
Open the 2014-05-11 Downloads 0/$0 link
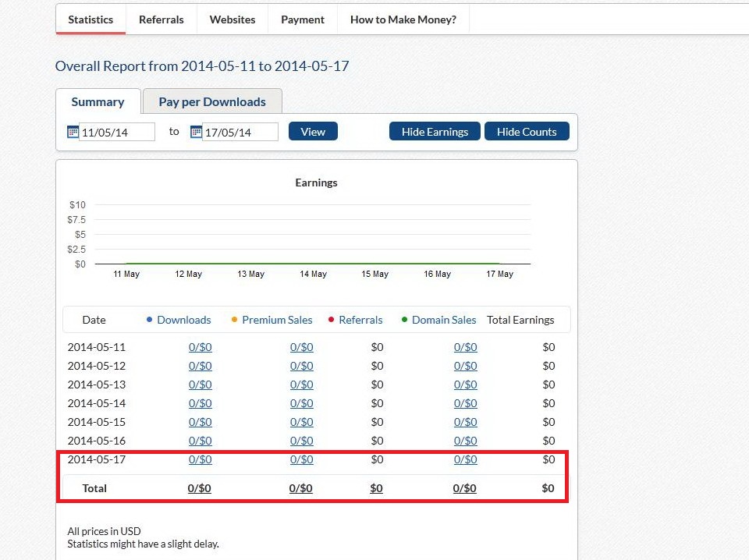tap(200, 347)
